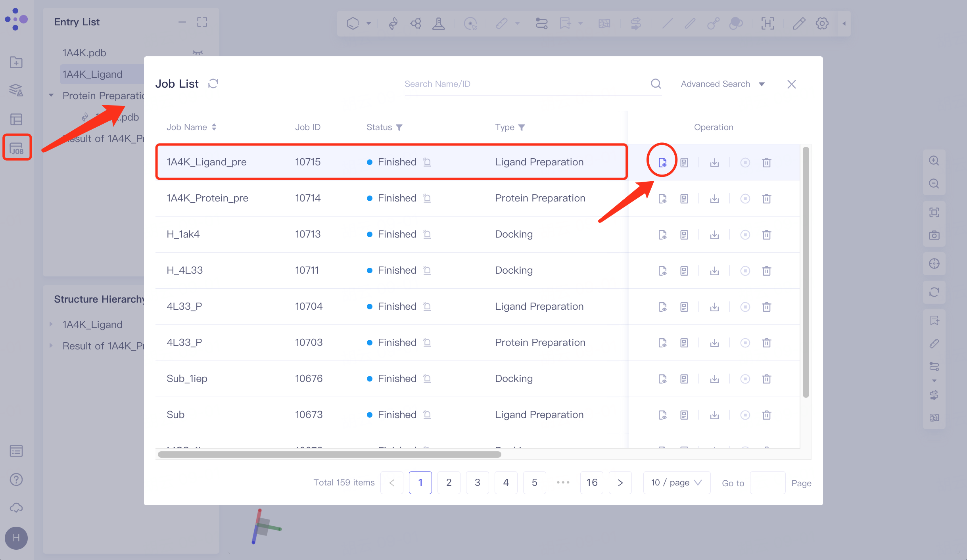Delete the H_1ak4 docking job

tap(766, 234)
